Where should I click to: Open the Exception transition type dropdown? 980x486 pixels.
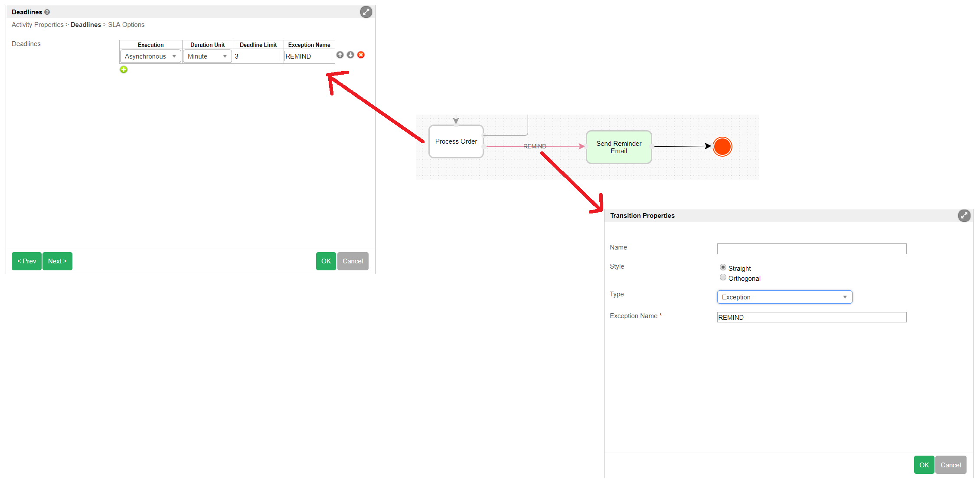click(784, 297)
